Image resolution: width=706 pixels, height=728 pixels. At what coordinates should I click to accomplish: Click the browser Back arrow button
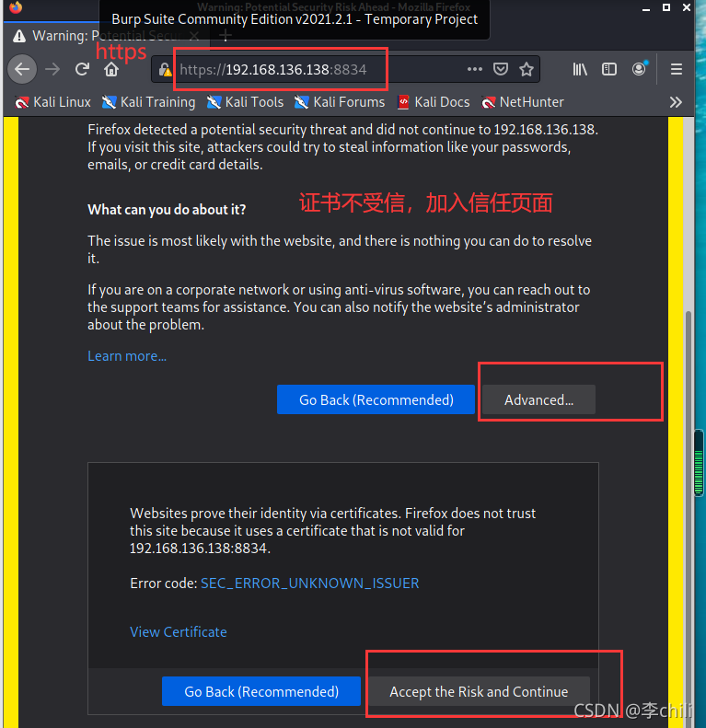click(22, 70)
